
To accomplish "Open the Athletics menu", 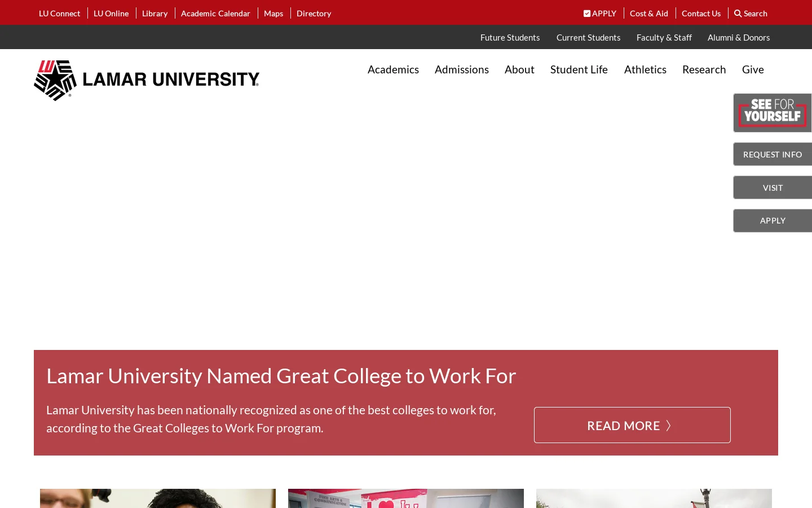I will (x=645, y=69).
